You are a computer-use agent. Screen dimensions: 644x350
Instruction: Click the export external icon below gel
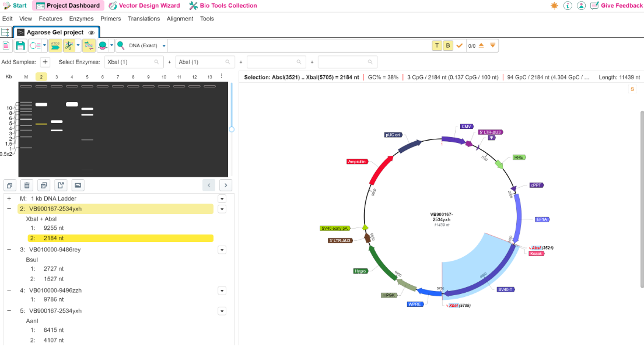pos(61,185)
